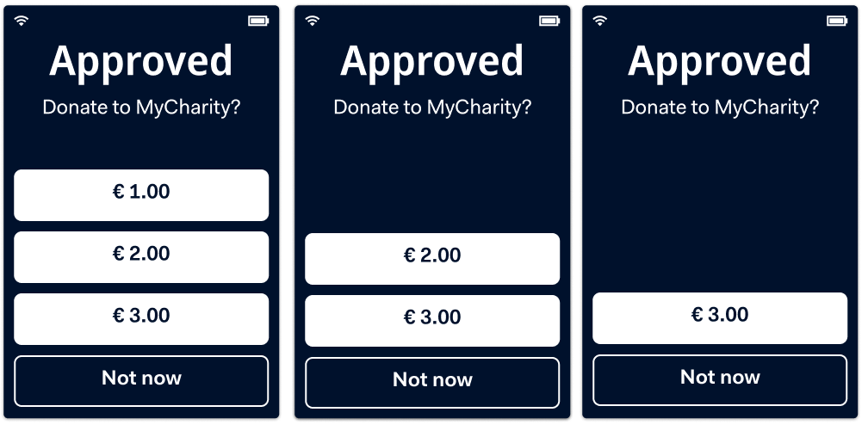Tap the battery icon on the middle screen
868x437 pixels.
point(549,21)
